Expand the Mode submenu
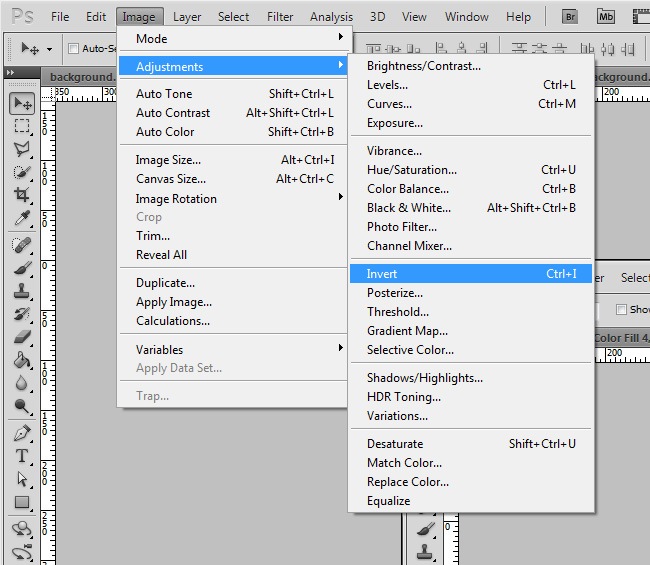This screenshot has width=650, height=565. click(x=232, y=39)
